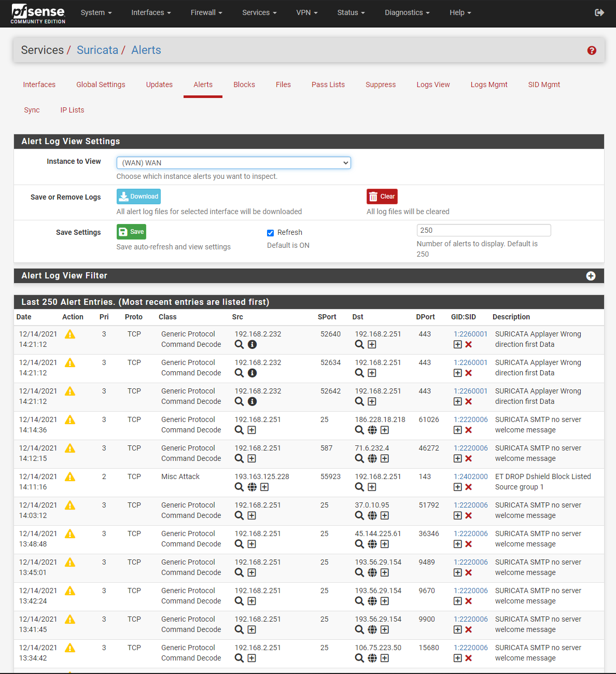Screen dimensions: 616x674
Task: Click the globe icon under source 193.163.125.228
Action: (x=252, y=487)
